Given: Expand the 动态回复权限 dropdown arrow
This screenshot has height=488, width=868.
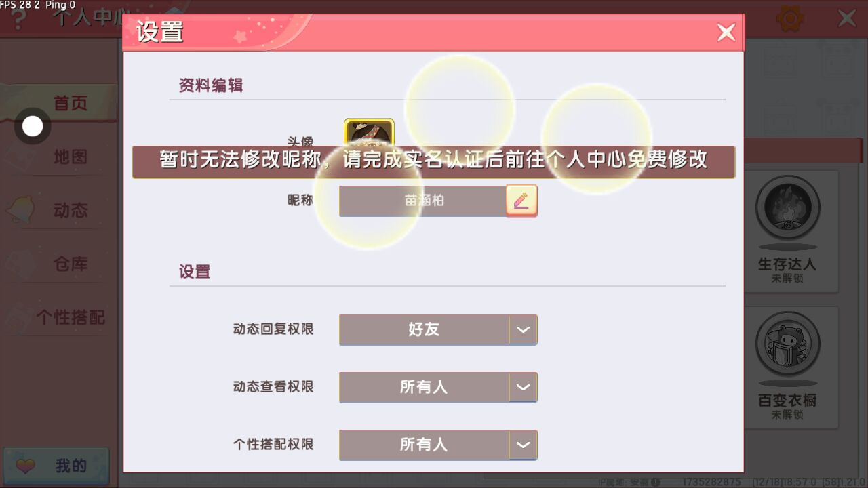Looking at the screenshot, I should click(523, 329).
